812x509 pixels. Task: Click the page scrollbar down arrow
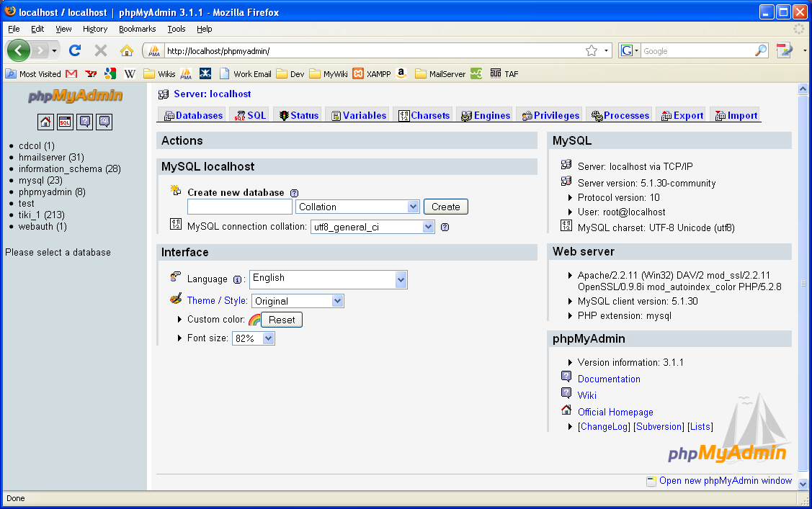pos(803,485)
